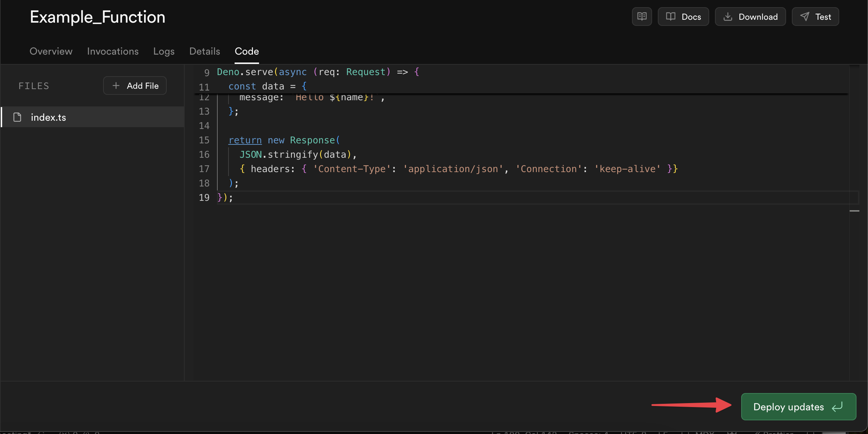Click the file icon beside index.ts

tap(17, 117)
